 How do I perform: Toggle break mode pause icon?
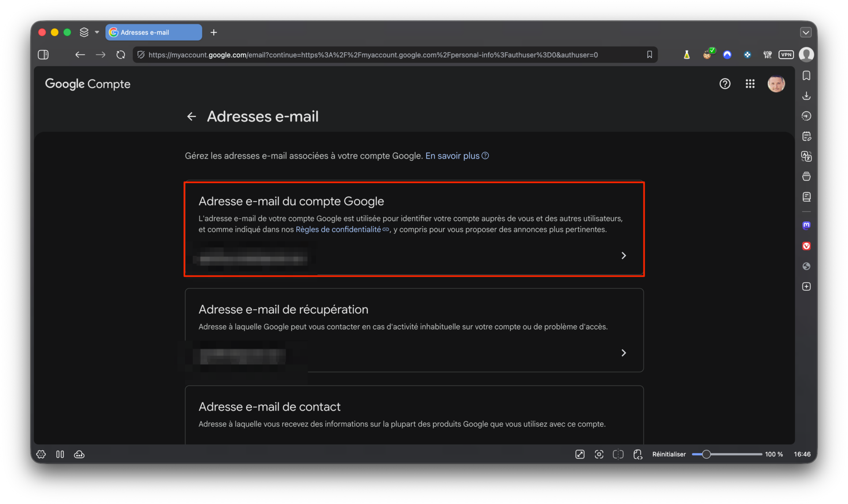click(x=60, y=454)
